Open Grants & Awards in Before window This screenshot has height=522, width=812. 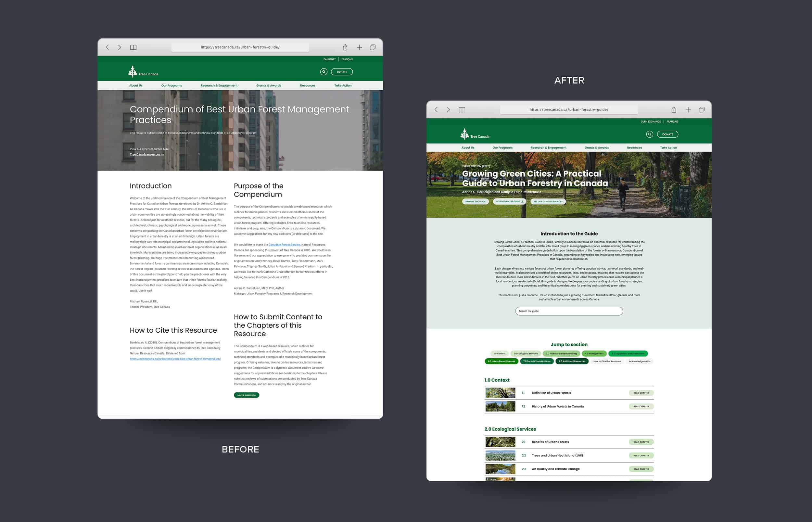[269, 85]
